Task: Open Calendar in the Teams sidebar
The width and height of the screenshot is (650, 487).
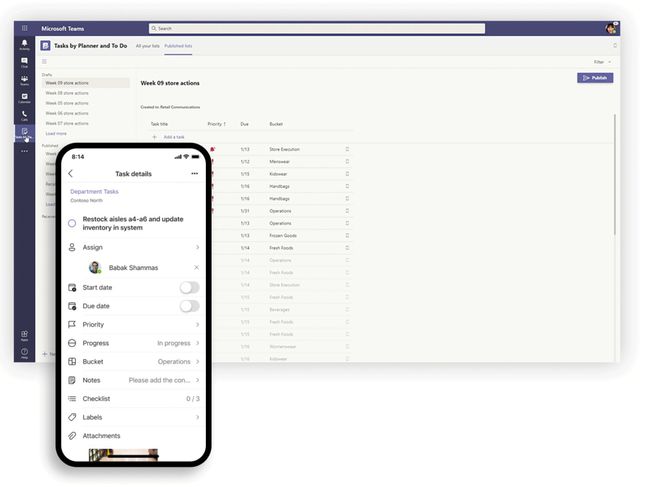Action: 24,98
